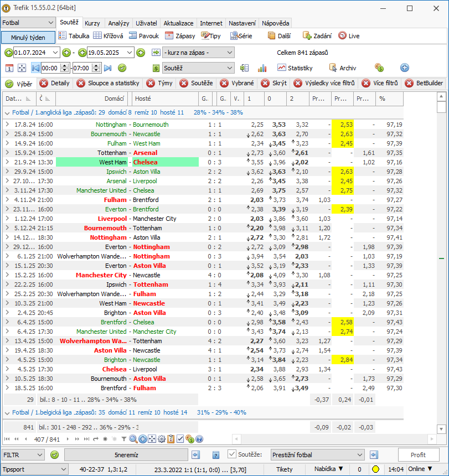The image size is (449, 476).
Task: Collapse the 1.anglická liga group
Action: (7, 113)
